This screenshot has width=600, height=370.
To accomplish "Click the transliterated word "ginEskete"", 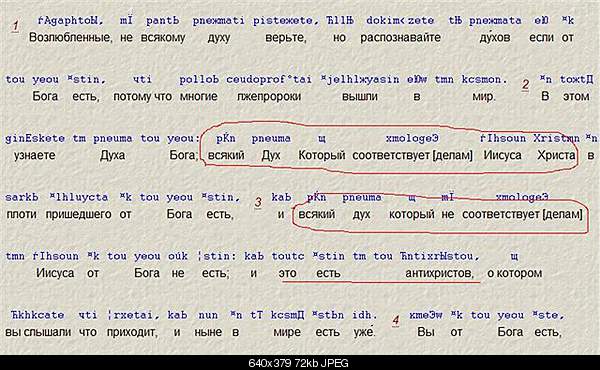I will point(35,139).
